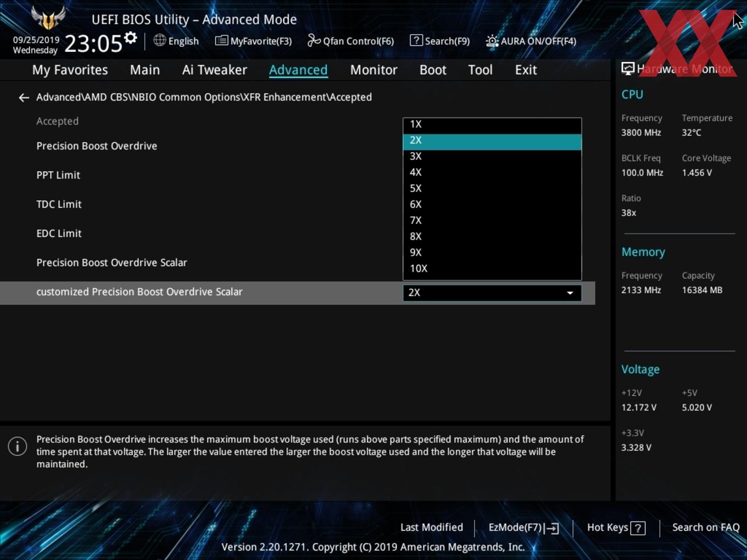The width and height of the screenshot is (747, 560).
Task: Open MyFavorite(F3) list icon
Action: coord(221,40)
